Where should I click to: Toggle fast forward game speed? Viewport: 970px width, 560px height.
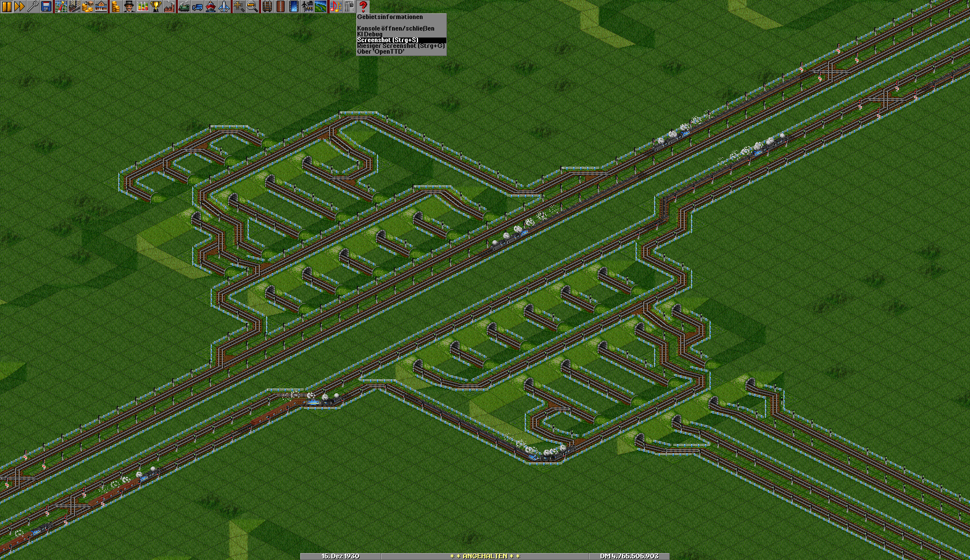19,6
